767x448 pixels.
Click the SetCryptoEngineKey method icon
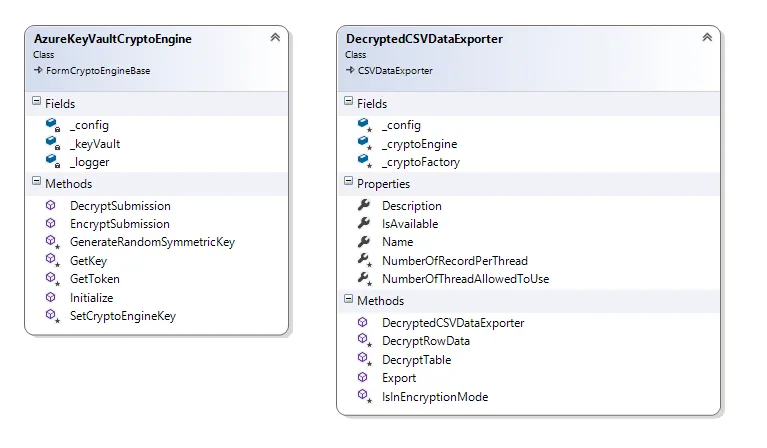52,315
